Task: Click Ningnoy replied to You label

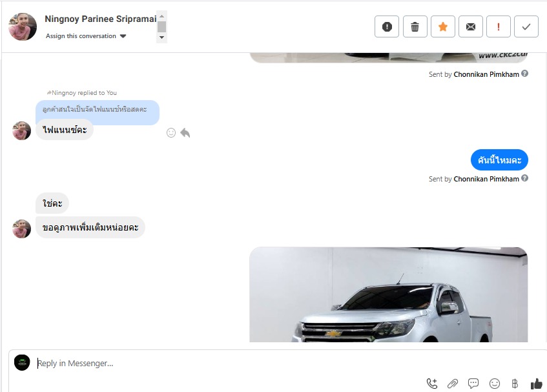Action: click(x=81, y=93)
